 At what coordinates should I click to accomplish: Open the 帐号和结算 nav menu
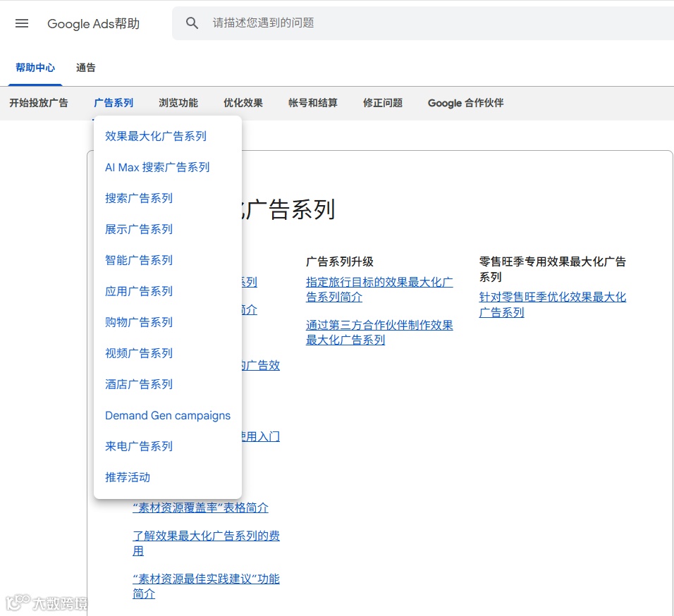(x=313, y=103)
